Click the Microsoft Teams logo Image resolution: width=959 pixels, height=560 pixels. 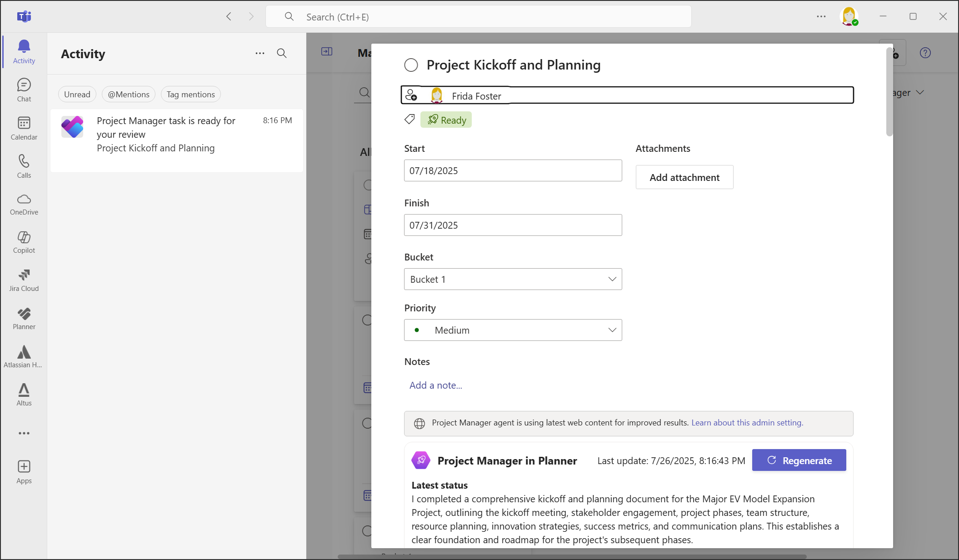24,17
